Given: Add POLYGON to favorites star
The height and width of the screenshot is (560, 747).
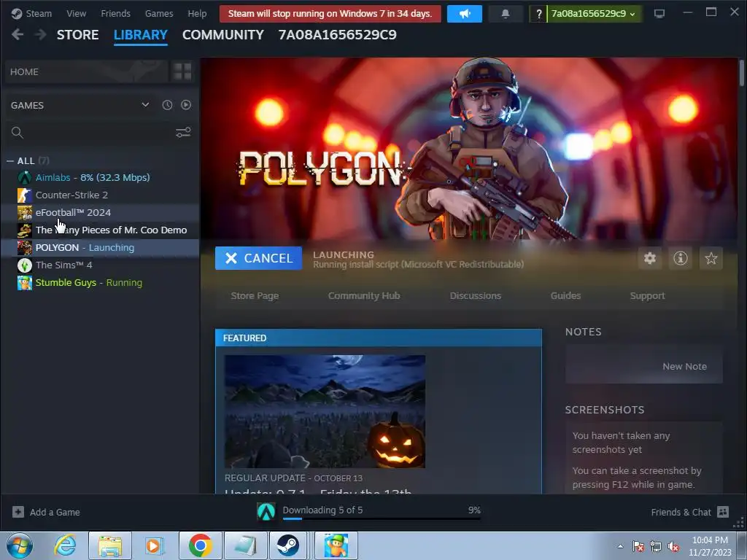Looking at the screenshot, I should point(711,258).
